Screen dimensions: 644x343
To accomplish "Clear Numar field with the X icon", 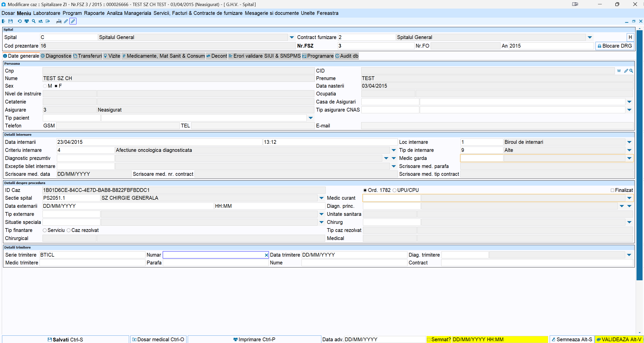I will tap(266, 255).
